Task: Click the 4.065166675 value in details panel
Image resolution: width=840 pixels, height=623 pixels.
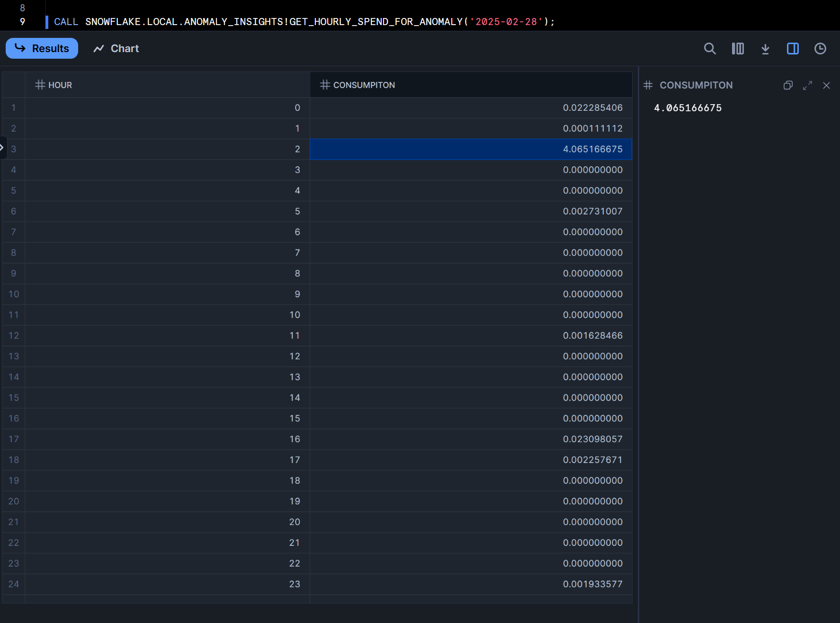Action: [688, 108]
